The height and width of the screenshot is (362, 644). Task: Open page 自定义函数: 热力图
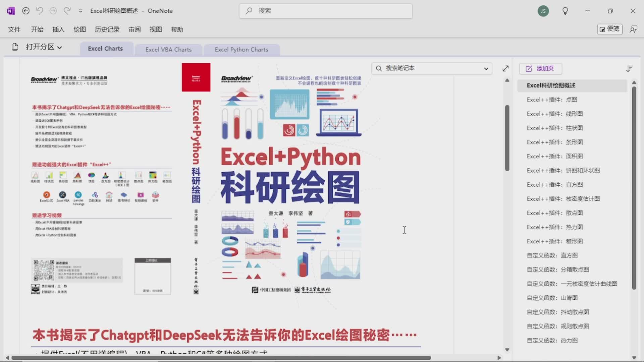click(572, 341)
